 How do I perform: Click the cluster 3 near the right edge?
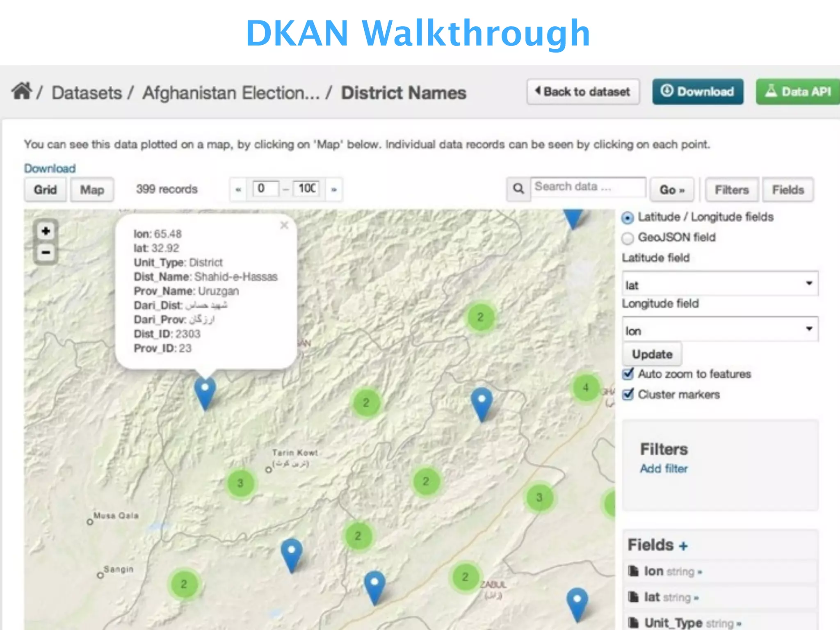pos(539,498)
